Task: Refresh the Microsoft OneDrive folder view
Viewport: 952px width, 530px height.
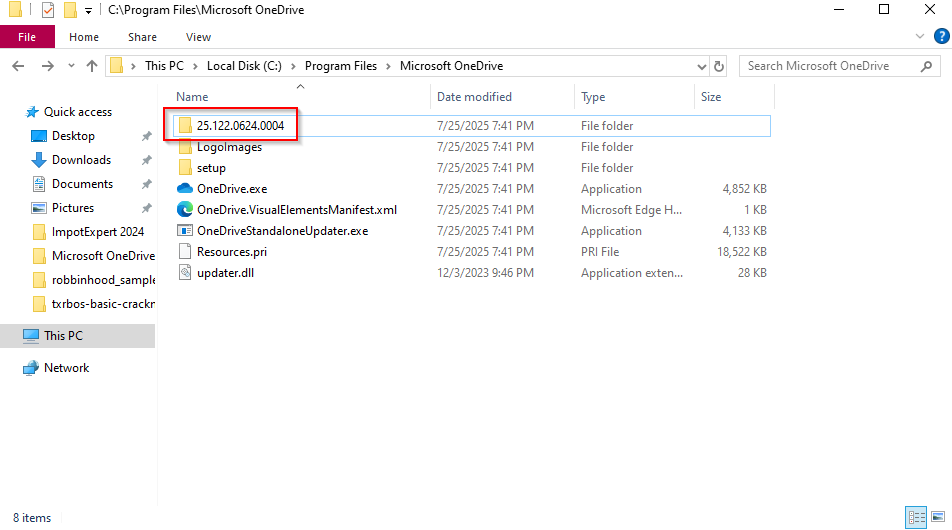Action: click(719, 66)
